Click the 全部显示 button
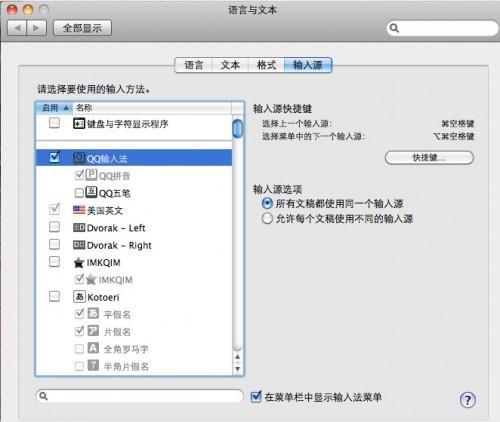The height and width of the screenshot is (422, 500). click(82, 28)
